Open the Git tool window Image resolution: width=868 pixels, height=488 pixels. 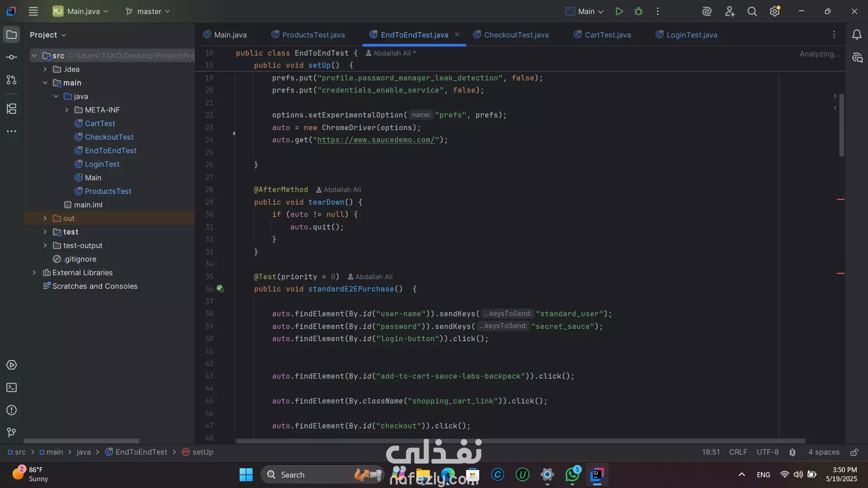(x=11, y=433)
